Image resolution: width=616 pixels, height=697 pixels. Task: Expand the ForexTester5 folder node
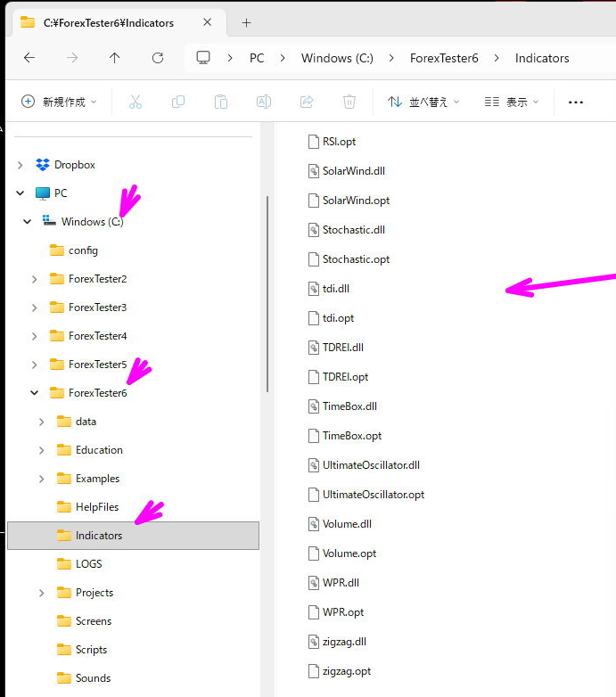point(34,365)
